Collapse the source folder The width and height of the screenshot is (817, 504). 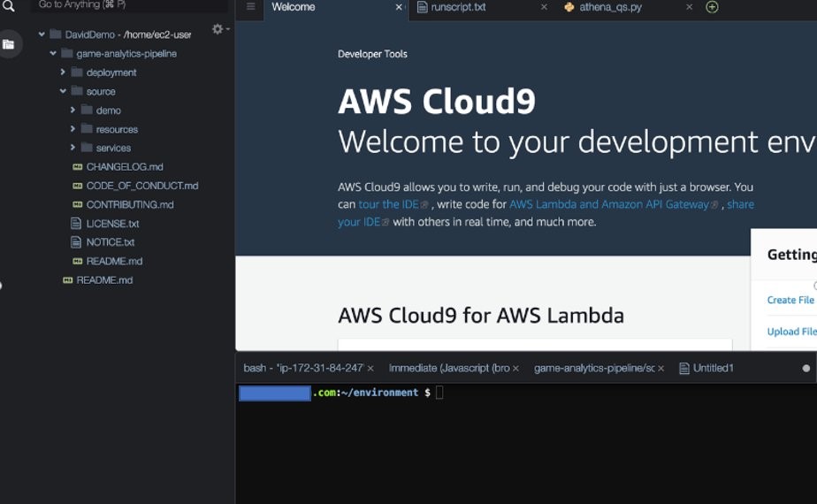pyautogui.click(x=63, y=91)
